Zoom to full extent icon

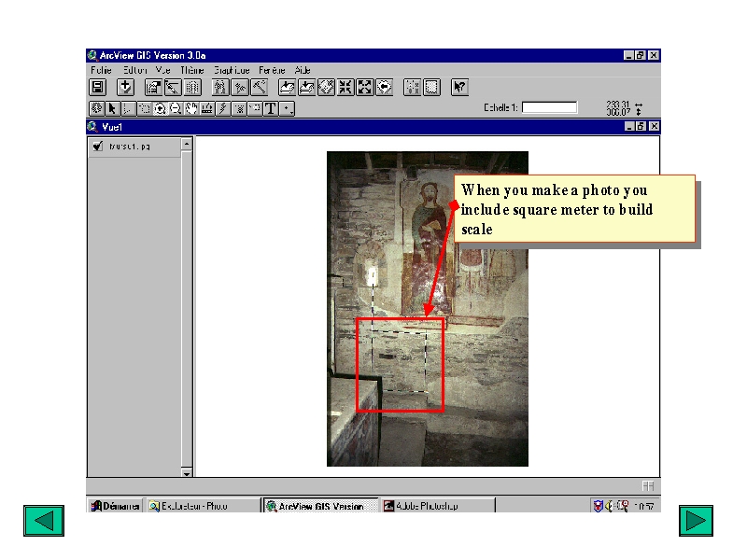287,87
